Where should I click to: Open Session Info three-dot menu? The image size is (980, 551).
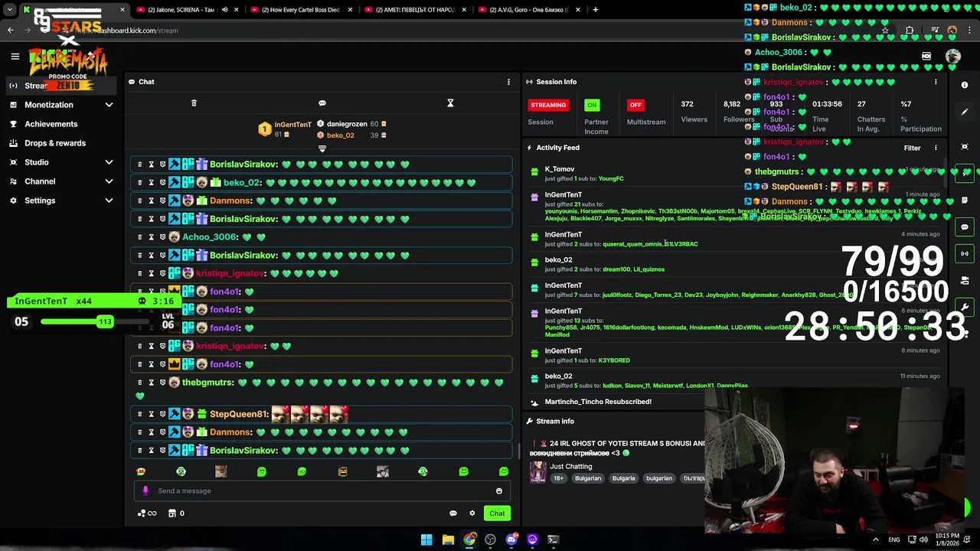pos(936,82)
